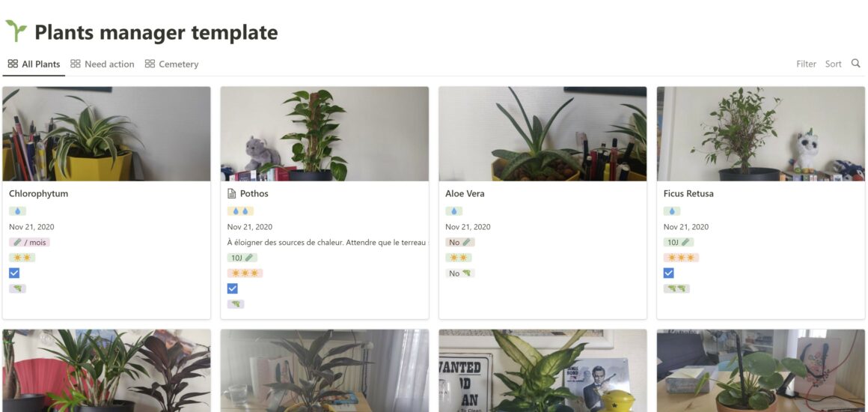The image size is (868, 412).
Task: Open the Filter options
Action: tap(806, 64)
